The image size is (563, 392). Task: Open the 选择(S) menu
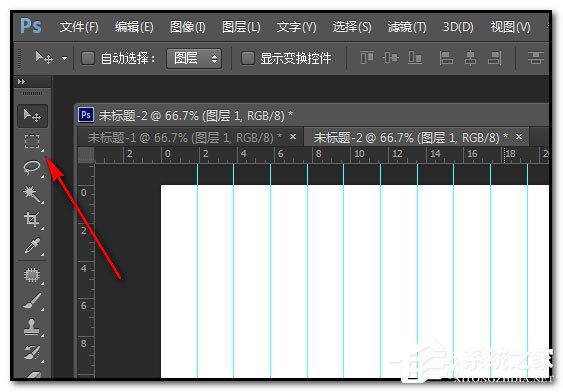pyautogui.click(x=352, y=27)
